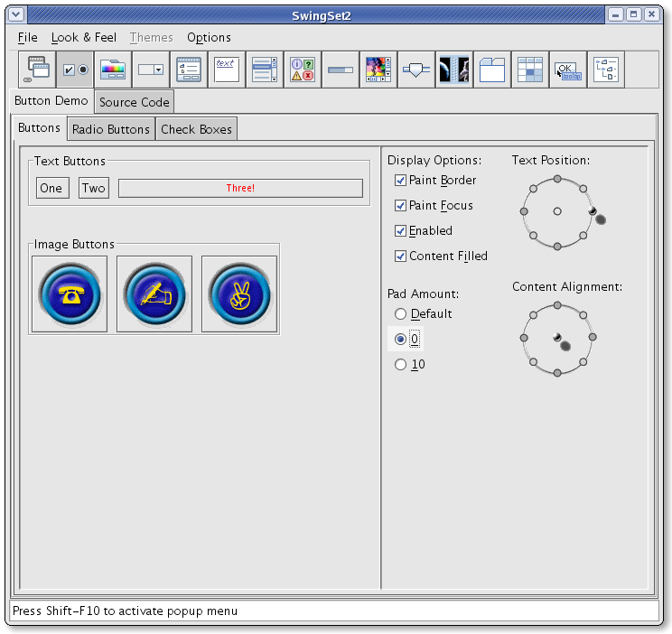
Task: Open the Look & Feel menu
Action: pyautogui.click(x=84, y=38)
